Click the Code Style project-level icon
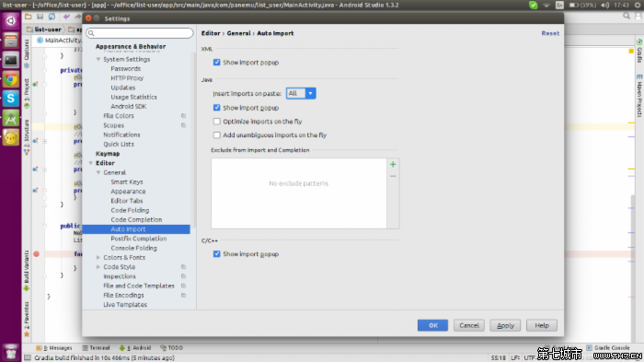Screen dimensions: 644x362 (x=183, y=267)
